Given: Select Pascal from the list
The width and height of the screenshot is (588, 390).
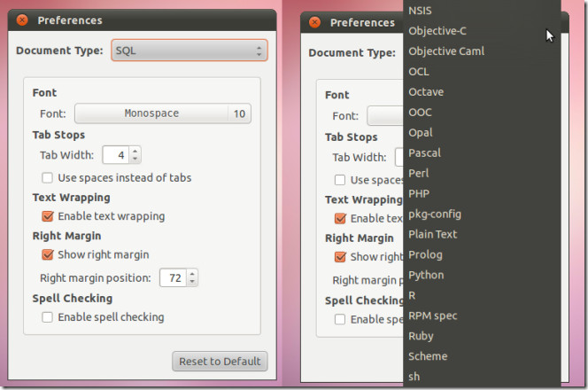Looking at the screenshot, I should [x=482, y=152].
